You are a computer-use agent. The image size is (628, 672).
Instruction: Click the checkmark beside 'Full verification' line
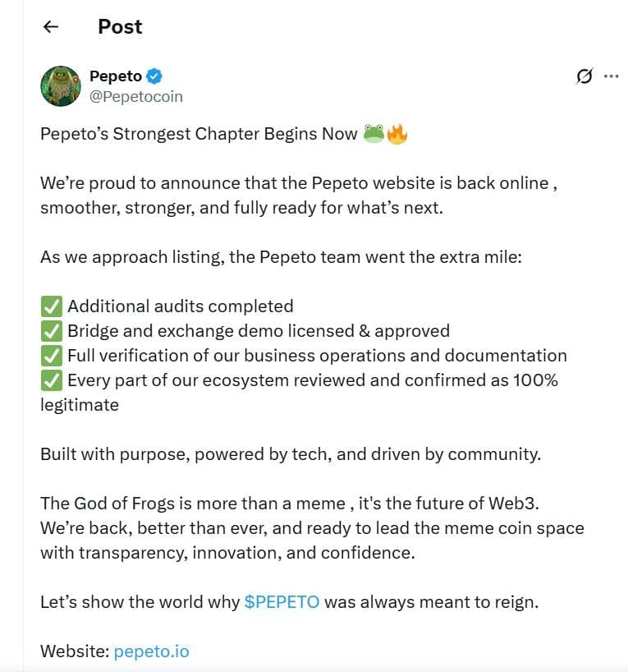pyautogui.click(x=51, y=355)
